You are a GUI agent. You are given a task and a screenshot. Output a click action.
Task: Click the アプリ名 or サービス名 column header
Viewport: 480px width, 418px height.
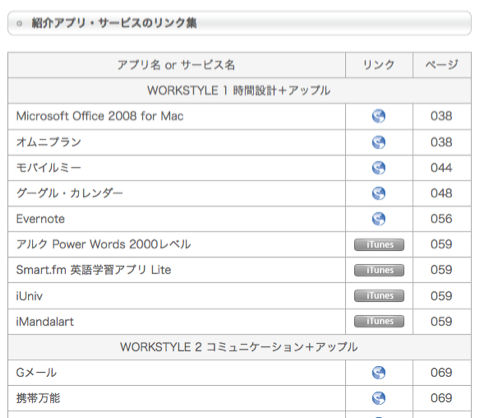(176, 65)
